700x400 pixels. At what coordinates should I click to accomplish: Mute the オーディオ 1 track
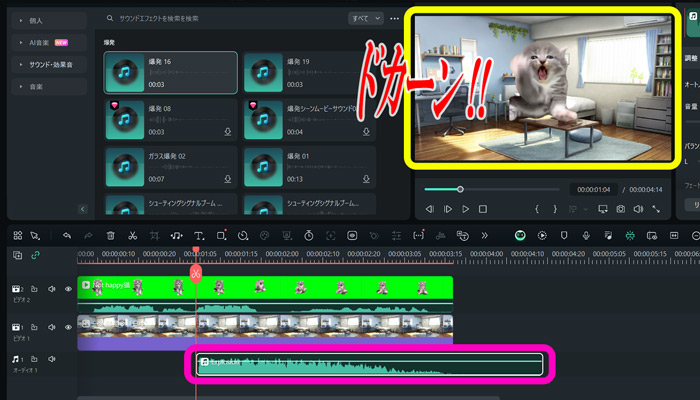click(52, 359)
